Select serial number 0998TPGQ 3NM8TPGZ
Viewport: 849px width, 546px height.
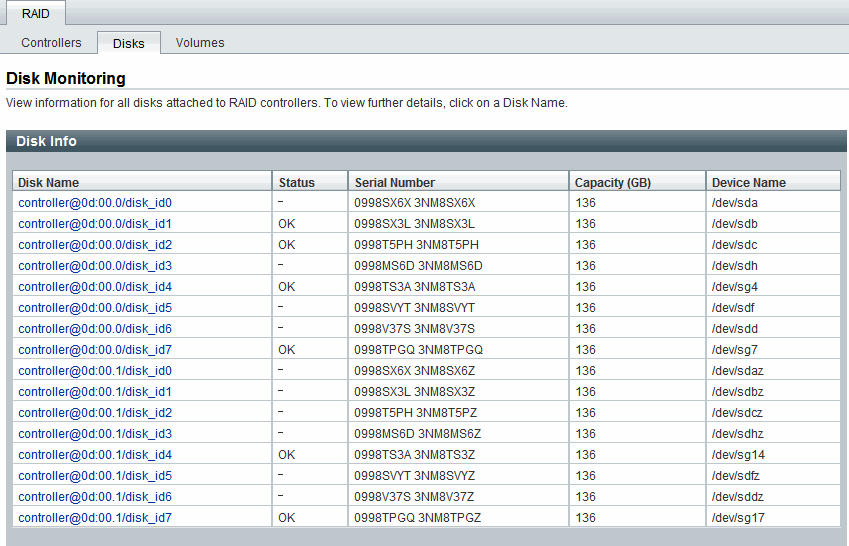coord(417,518)
